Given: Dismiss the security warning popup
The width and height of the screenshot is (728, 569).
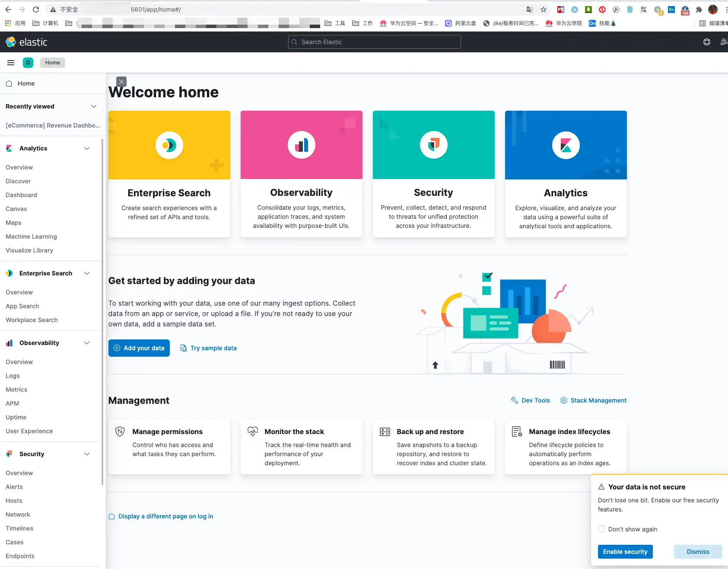Looking at the screenshot, I should pyautogui.click(x=698, y=552).
